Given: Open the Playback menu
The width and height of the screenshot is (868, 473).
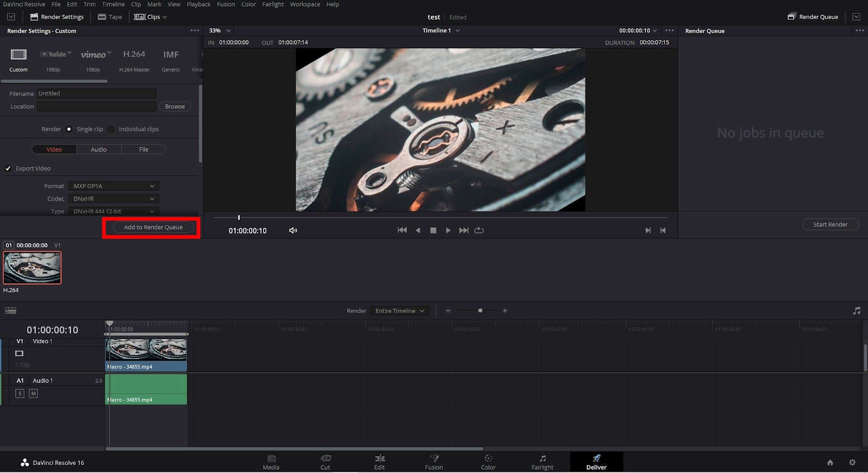Looking at the screenshot, I should point(199,4).
